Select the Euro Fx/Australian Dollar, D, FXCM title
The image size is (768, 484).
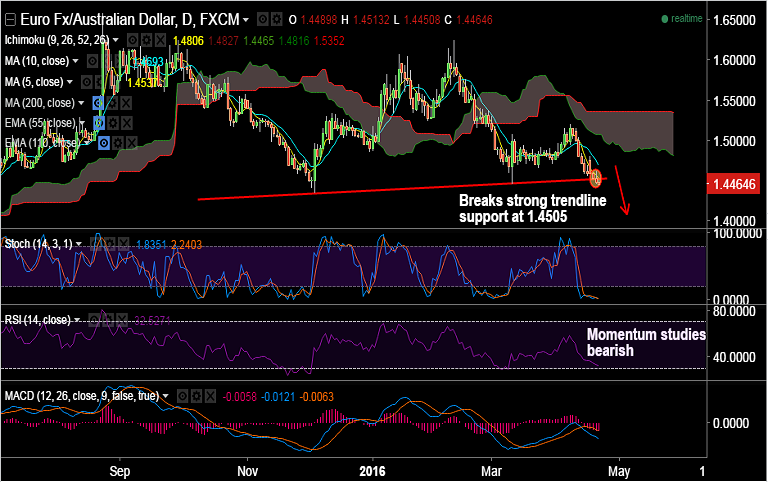(x=130, y=20)
